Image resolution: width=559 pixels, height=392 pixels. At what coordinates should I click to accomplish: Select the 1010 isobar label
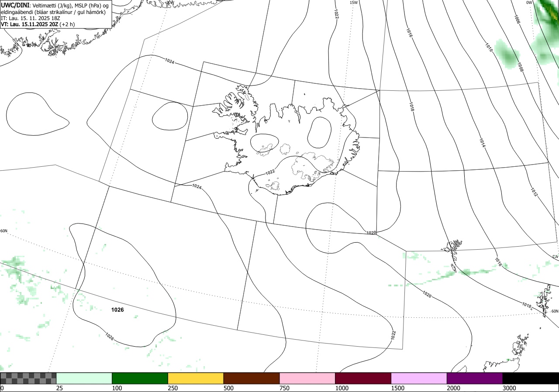click(x=489, y=48)
